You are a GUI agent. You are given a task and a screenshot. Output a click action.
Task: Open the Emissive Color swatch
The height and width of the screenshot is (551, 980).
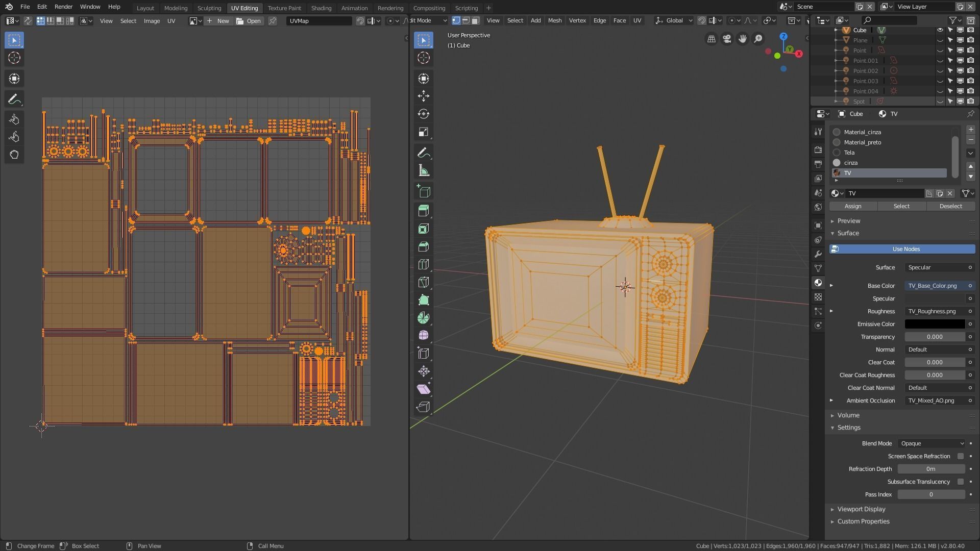[x=935, y=324]
